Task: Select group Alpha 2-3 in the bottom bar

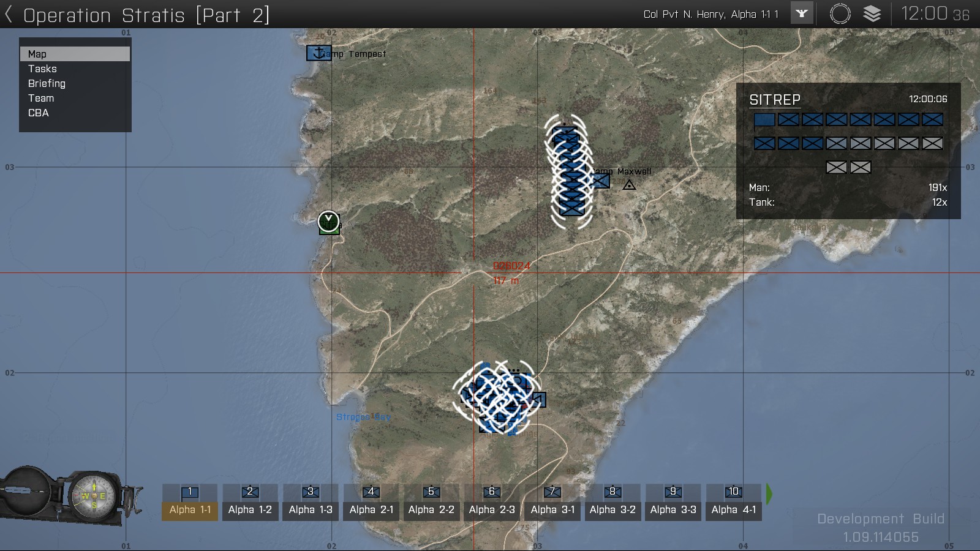Action: pos(492,503)
